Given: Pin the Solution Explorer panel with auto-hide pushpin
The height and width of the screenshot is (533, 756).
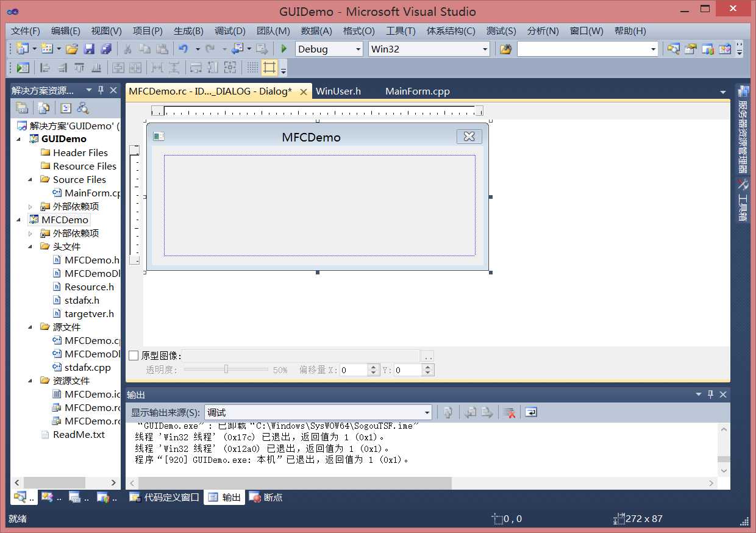Looking at the screenshot, I should [x=101, y=90].
